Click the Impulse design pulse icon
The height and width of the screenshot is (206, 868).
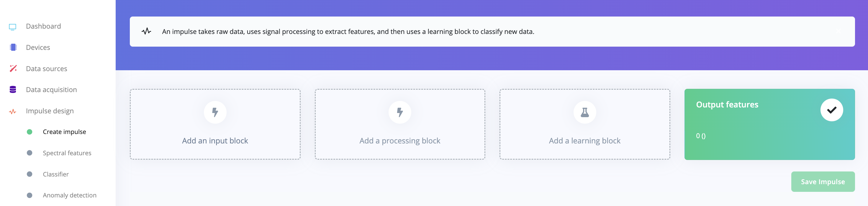point(13,111)
